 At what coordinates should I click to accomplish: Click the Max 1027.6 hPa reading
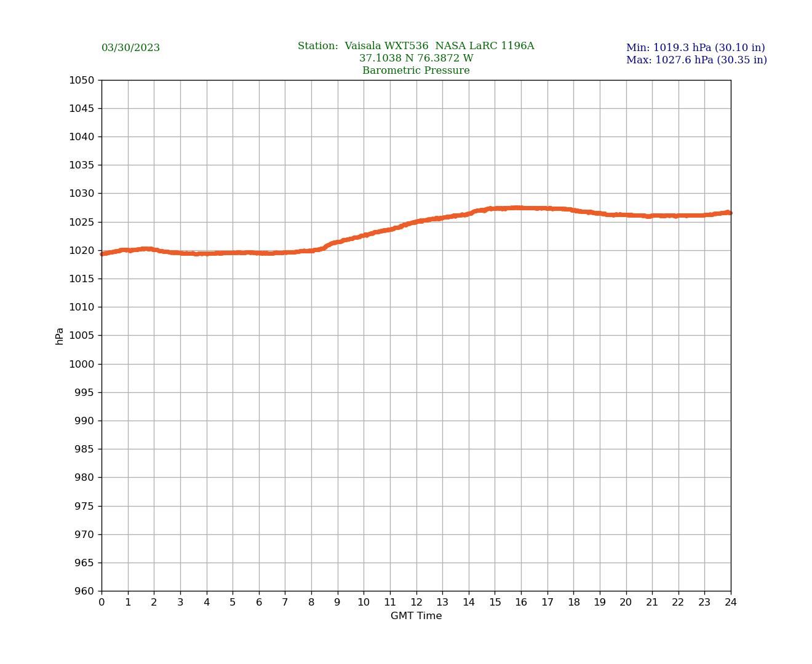coord(696,60)
